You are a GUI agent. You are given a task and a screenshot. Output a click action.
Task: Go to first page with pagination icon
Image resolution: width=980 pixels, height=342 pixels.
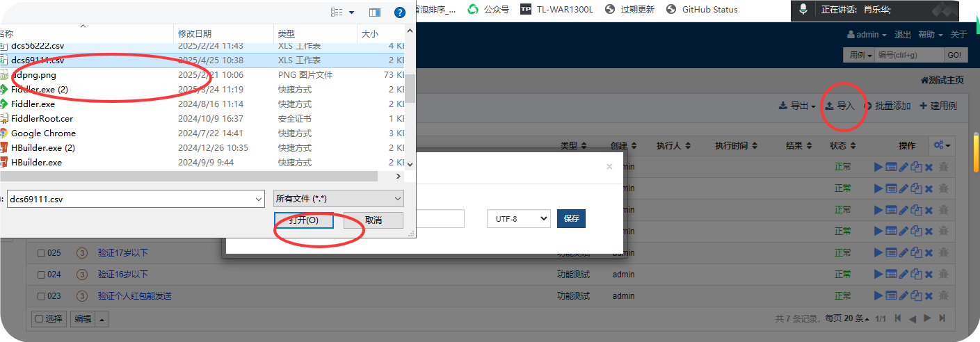coord(898,318)
